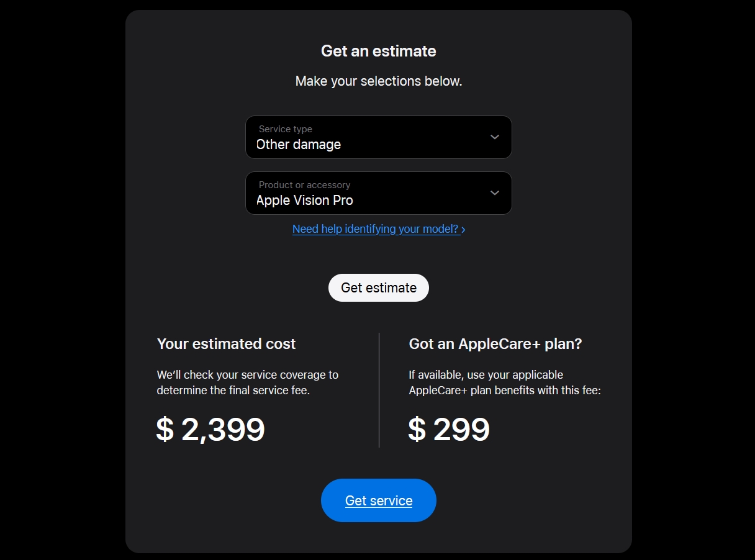This screenshot has height=560, width=755.
Task: Click the "Got an AppleCare+ plan?" heading
Action: coord(495,344)
